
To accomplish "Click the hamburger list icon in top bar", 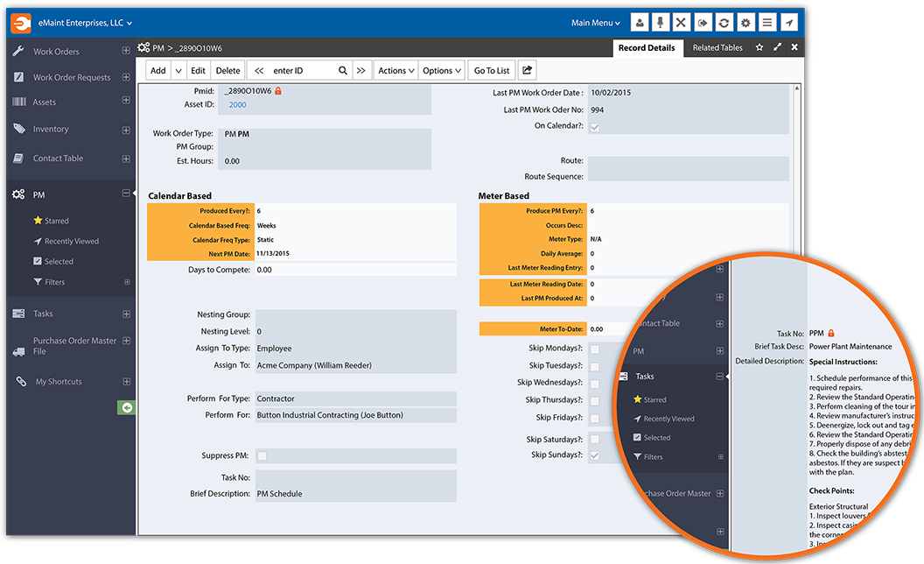I will [x=766, y=23].
